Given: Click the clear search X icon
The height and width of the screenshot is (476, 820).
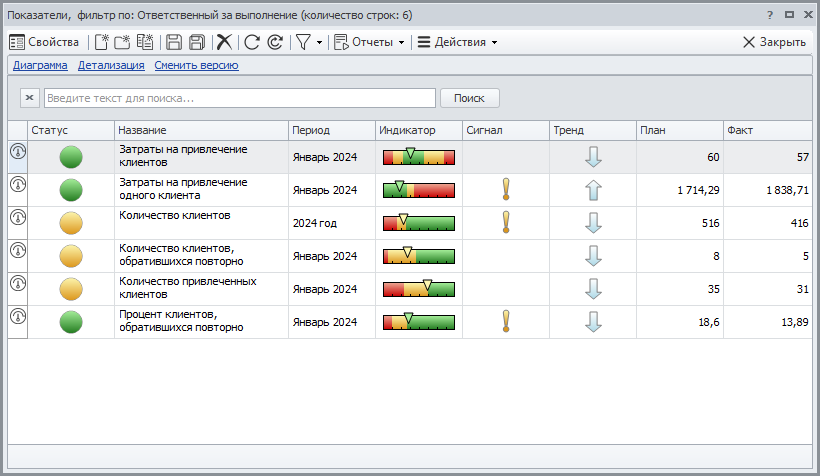Looking at the screenshot, I should click(x=29, y=98).
